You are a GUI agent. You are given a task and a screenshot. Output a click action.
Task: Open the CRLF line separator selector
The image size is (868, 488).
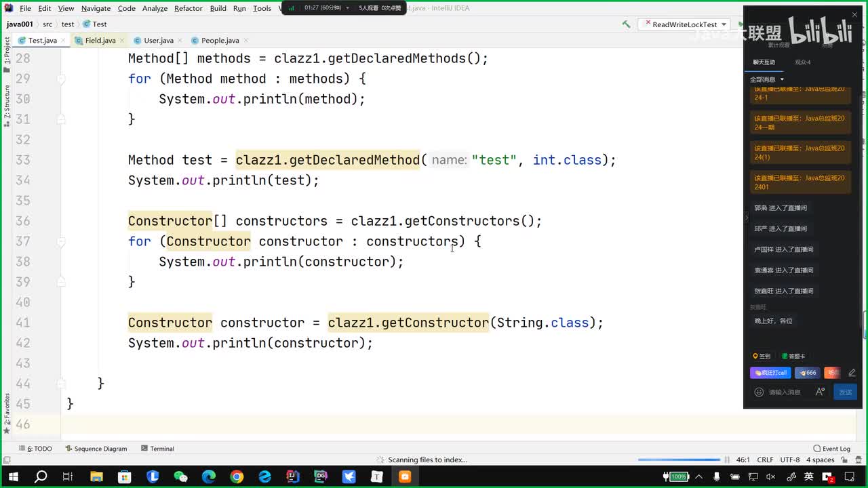[x=765, y=460]
